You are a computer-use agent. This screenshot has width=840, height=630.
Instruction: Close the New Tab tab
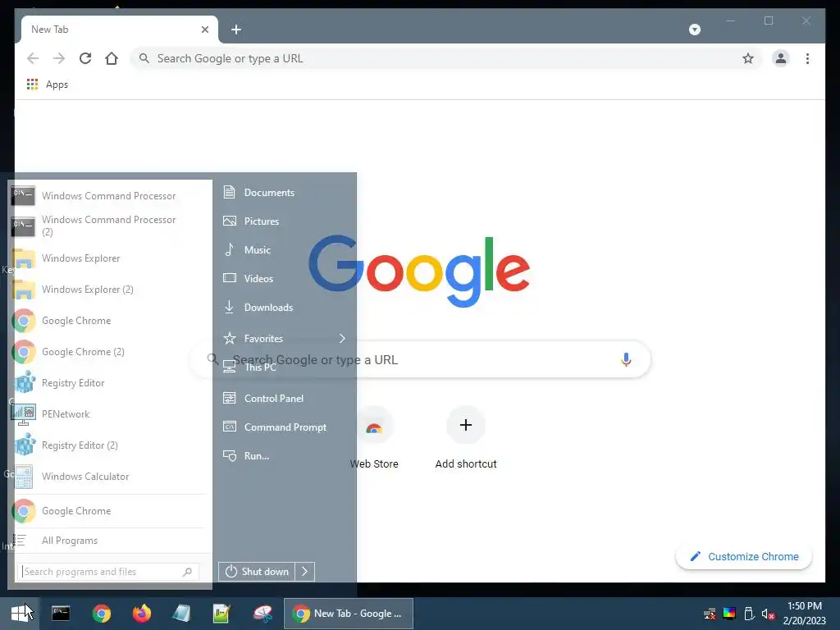(204, 30)
